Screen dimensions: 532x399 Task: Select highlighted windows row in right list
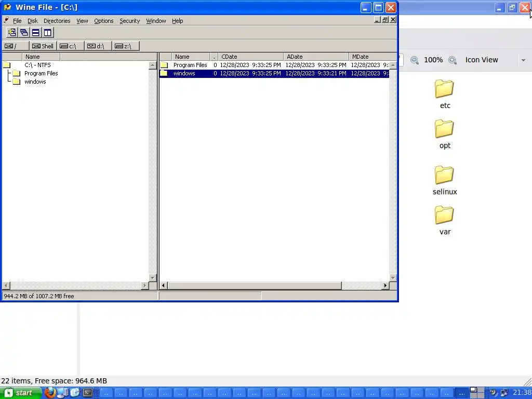pyautogui.click(x=274, y=73)
